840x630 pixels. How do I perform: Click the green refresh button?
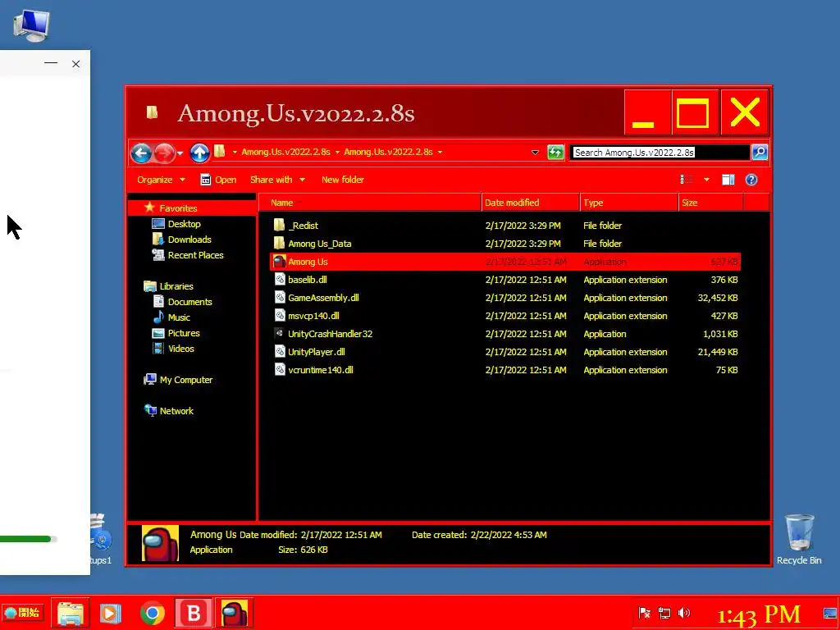pyautogui.click(x=555, y=152)
